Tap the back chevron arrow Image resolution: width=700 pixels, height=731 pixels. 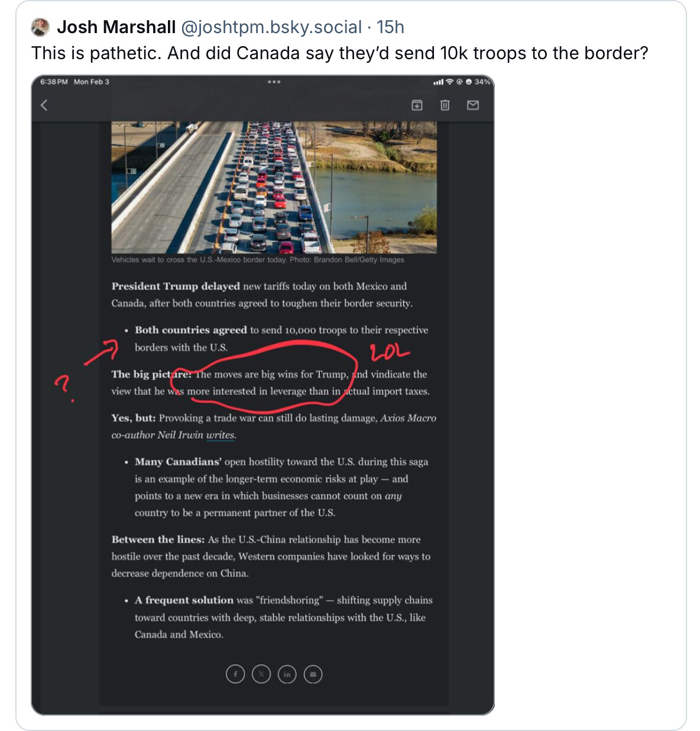tap(44, 105)
